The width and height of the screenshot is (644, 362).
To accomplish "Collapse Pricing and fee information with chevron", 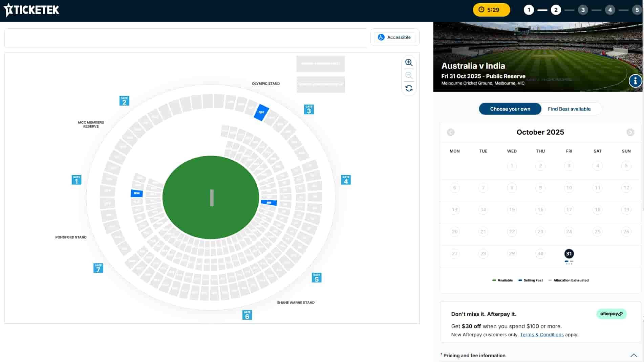I will pos(634,356).
